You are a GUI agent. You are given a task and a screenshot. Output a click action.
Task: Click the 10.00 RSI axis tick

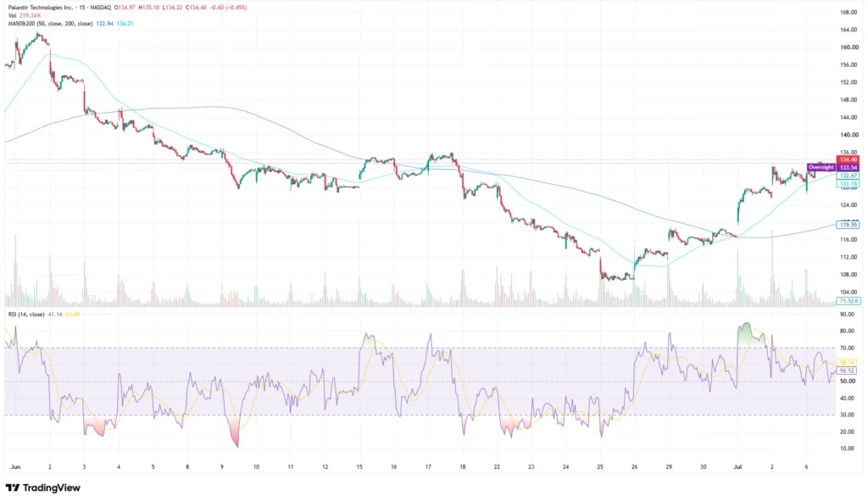[x=847, y=449]
